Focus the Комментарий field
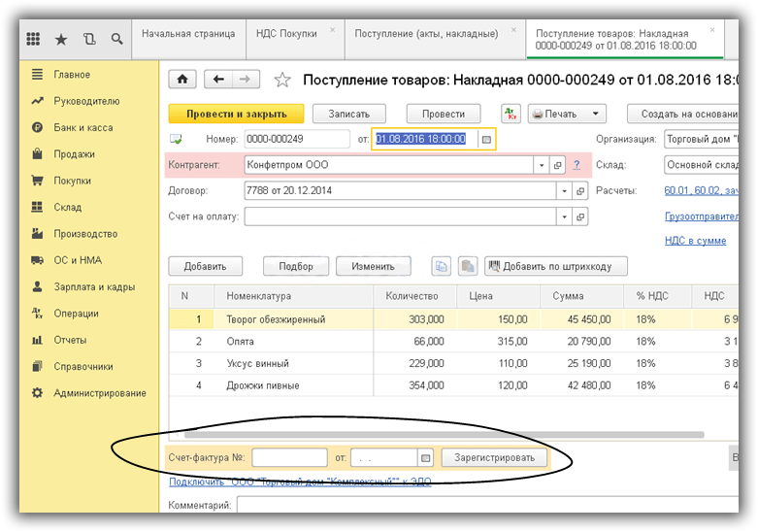 click(x=487, y=505)
